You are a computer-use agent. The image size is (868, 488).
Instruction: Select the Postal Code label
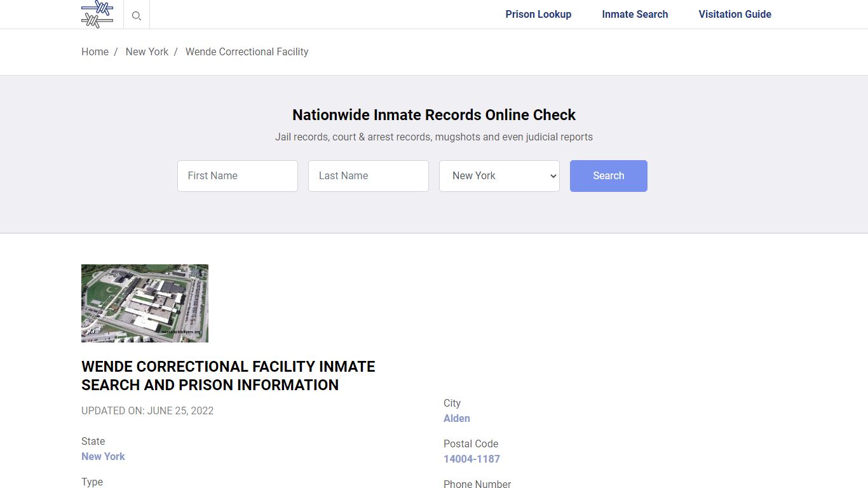(471, 444)
